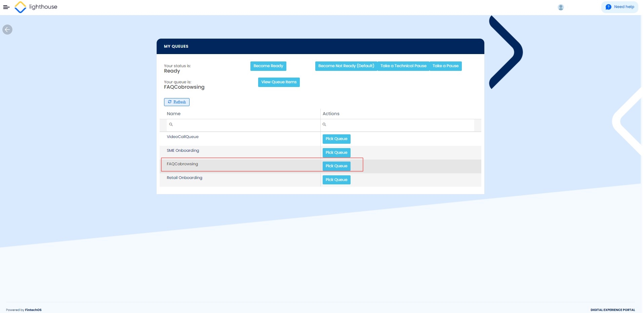This screenshot has height=313, width=644.
Task: Pick the FAQCobrowsing queue
Action: point(336,166)
